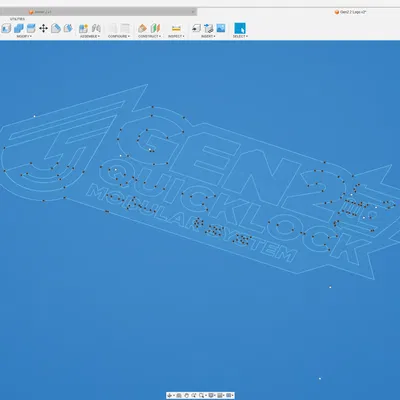Viewport: 400px width, 400px height.
Task: Click the Midplane construct icon
Action: click(155, 28)
